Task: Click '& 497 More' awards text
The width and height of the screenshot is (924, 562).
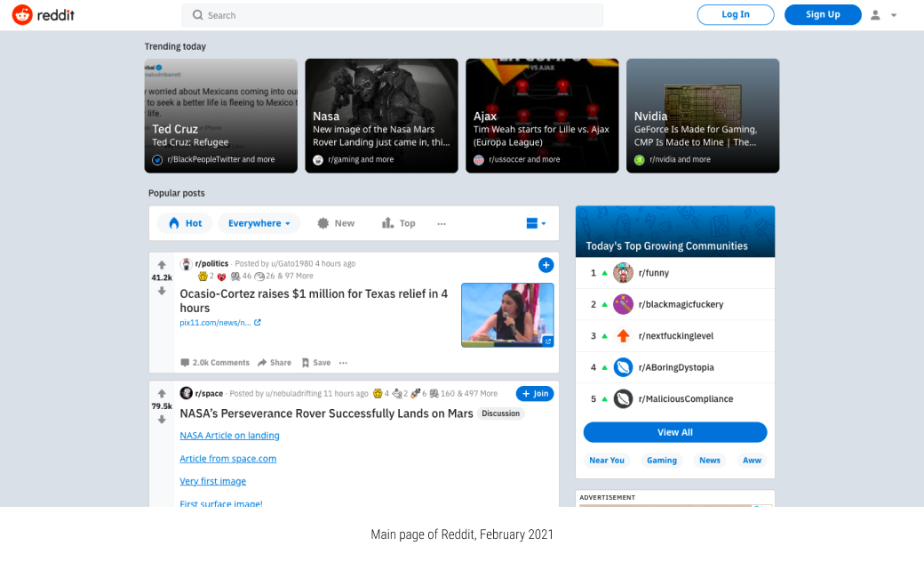Action: tap(477, 393)
